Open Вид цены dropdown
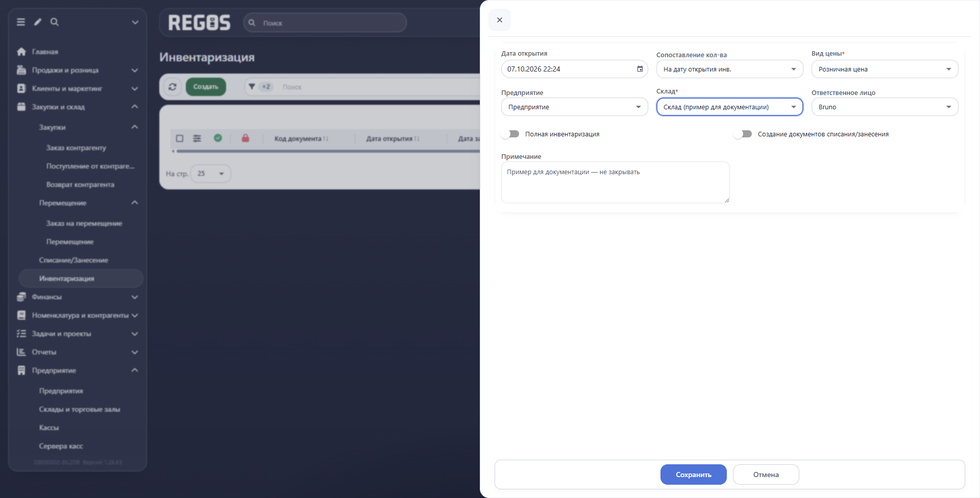980x498 pixels. click(885, 69)
